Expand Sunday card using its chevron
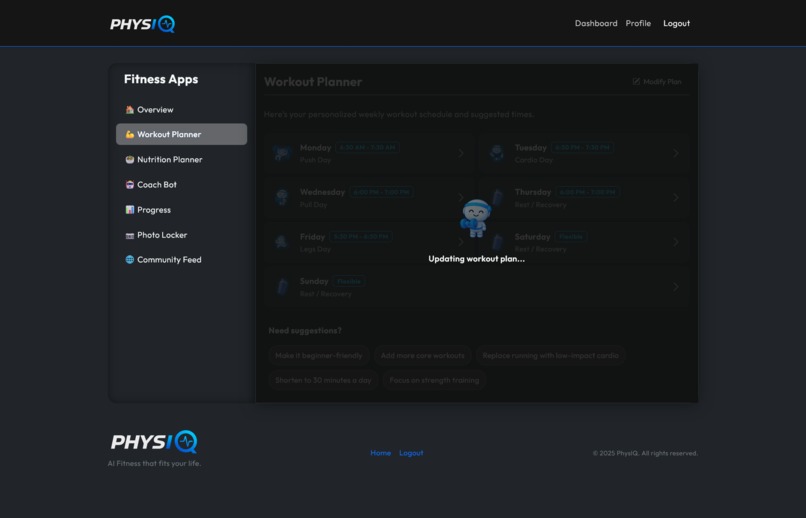Image resolution: width=806 pixels, height=518 pixels. [675, 287]
